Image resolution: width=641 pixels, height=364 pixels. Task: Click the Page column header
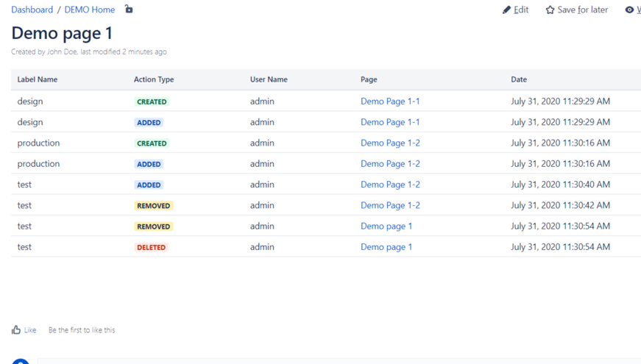pyautogui.click(x=369, y=79)
